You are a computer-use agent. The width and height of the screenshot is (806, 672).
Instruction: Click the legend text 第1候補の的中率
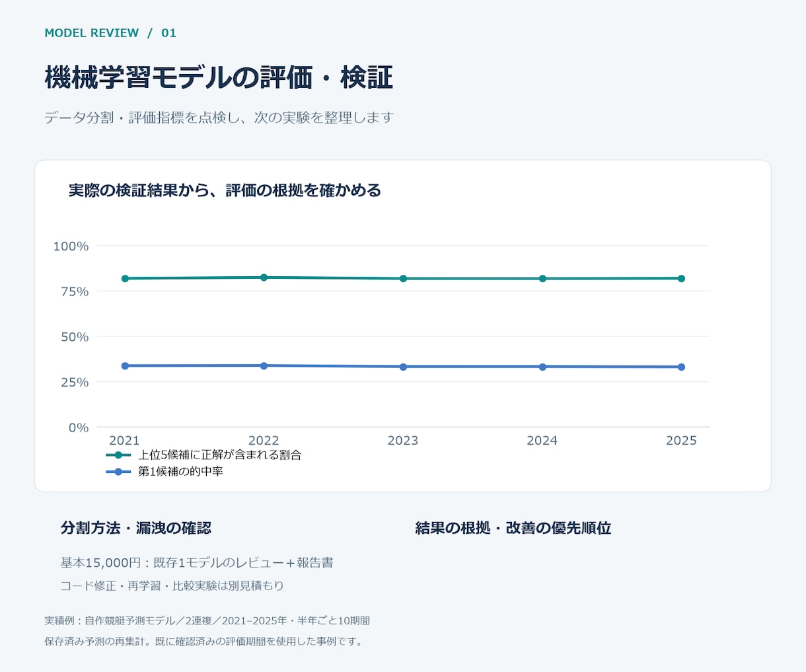point(180,472)
